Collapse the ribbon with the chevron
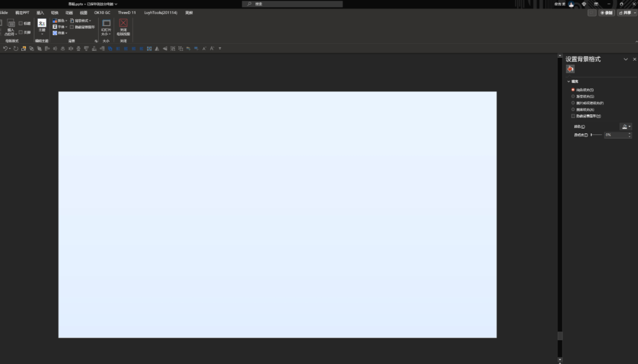Screen dimensions: 638x364 [x=636, y=41]
